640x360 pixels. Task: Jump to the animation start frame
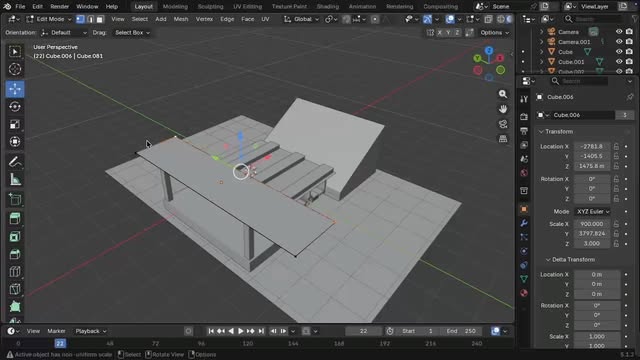[211, 331]
